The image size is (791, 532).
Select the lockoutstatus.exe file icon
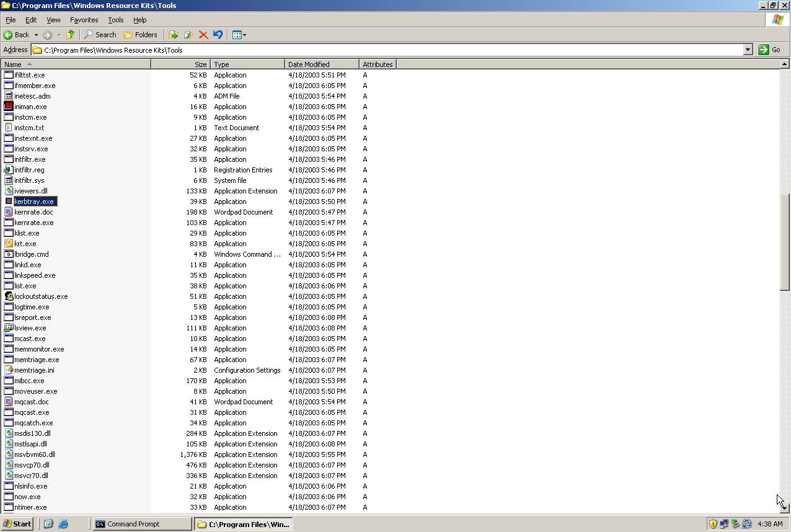pos(9,296)
